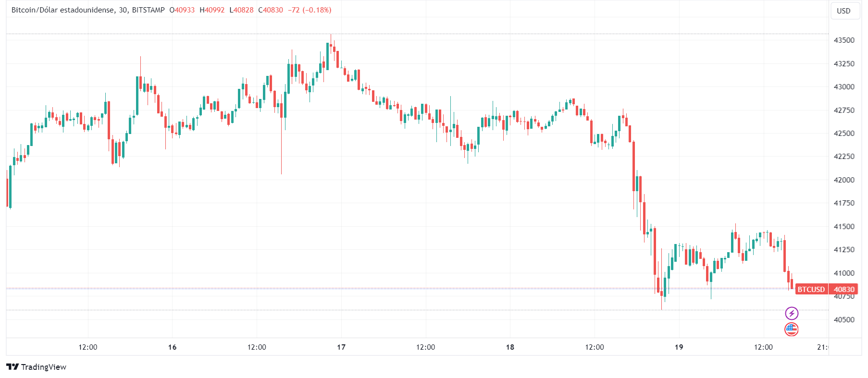Screen dimensions: 868x378
Task: Select date 17 on the time axis
Action: click(341, 347)
